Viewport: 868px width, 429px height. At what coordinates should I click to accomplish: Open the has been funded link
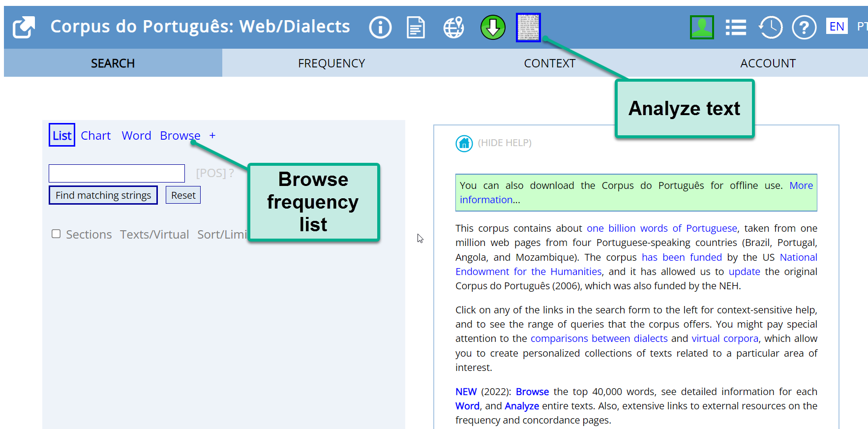click(682, 257)
